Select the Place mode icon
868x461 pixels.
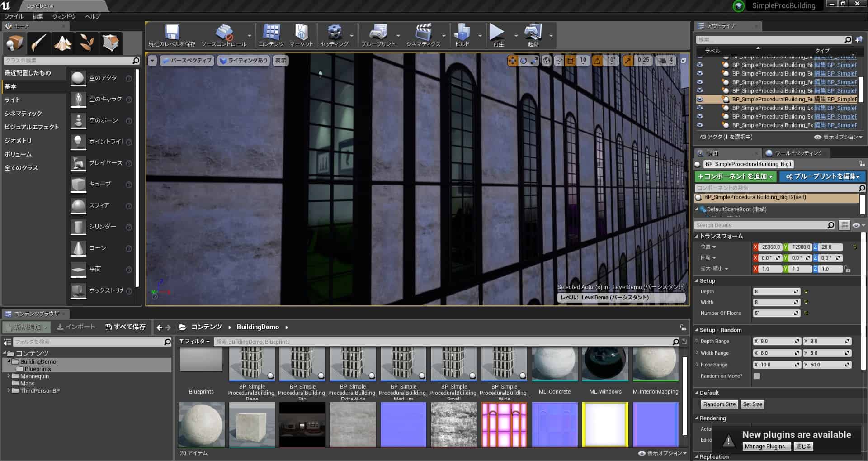pos(14,43)
